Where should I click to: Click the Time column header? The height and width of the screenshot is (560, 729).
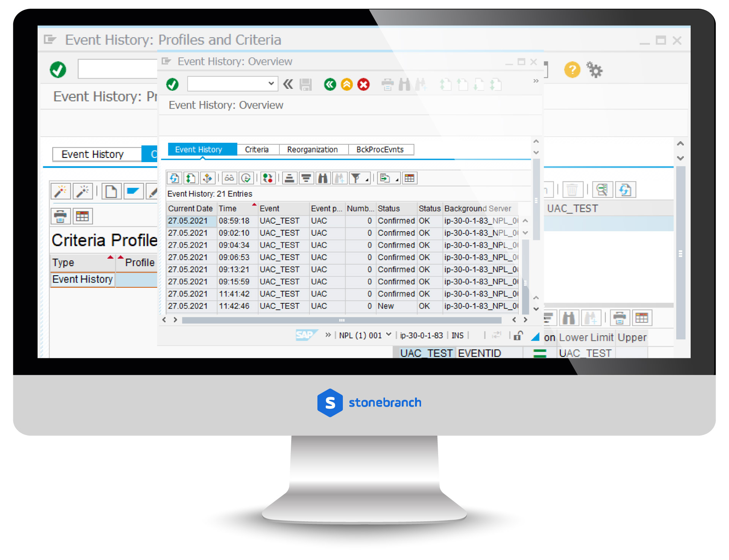[x=238, y=208]
